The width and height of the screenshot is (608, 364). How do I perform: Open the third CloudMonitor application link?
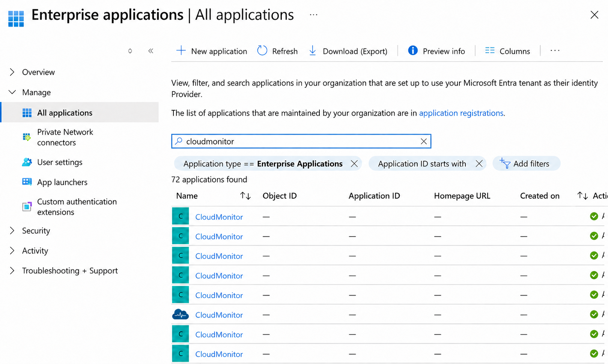(219, 256)
